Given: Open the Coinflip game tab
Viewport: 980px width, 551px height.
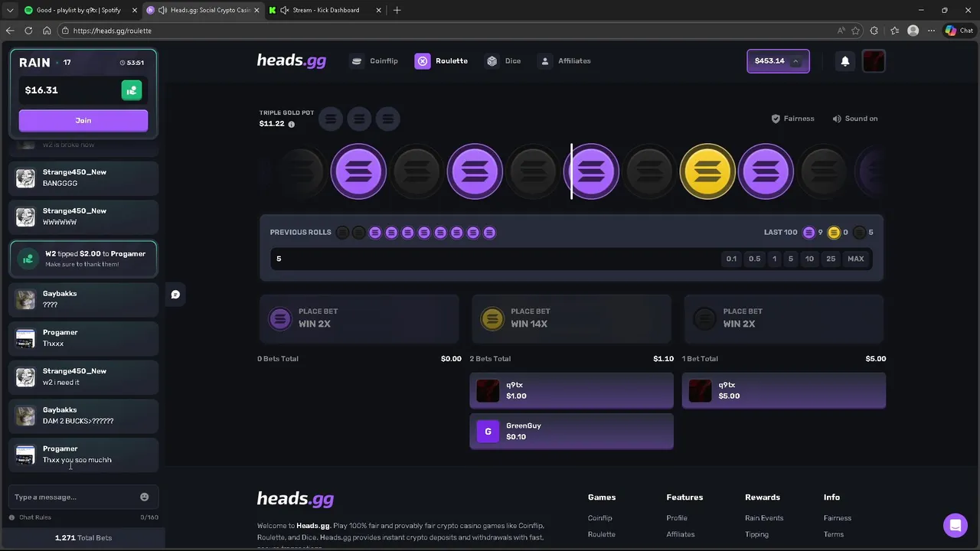Looking at the screenshot, I should point(374,61).
